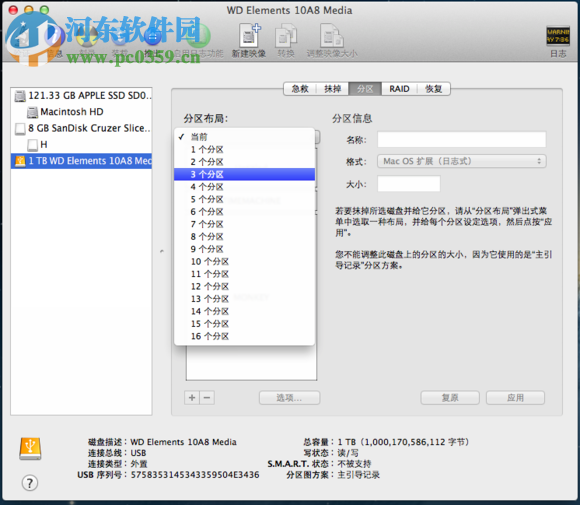
Task: Click the Convert (转换) toolbar icon
Action: tap(286, 36)
